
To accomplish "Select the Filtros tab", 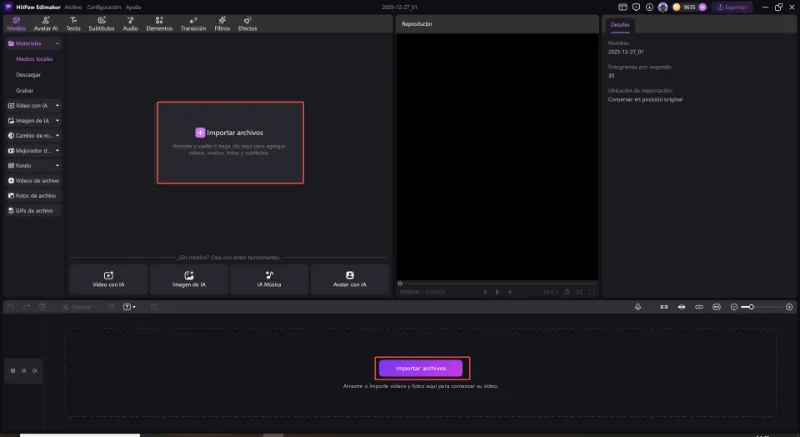I will tap(222, 23).
